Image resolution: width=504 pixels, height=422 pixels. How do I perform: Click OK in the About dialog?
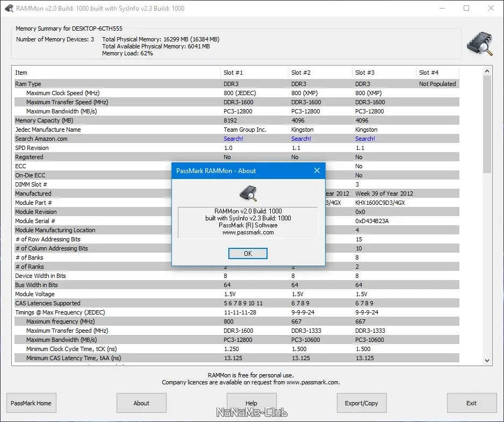tap(248, 253)
